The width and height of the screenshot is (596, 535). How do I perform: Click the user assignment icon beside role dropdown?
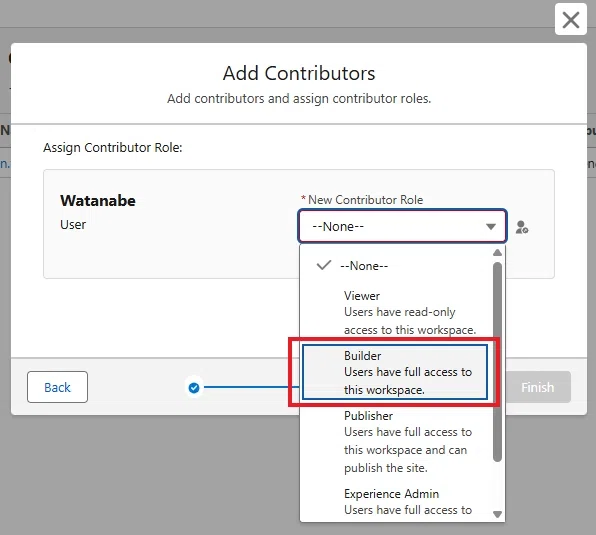522,227
